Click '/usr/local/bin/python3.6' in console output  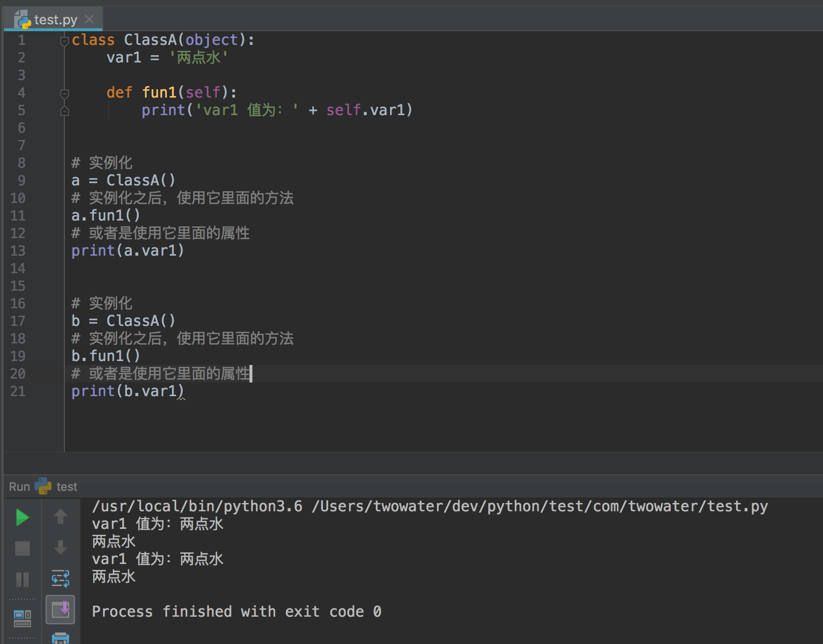point(197,506)
